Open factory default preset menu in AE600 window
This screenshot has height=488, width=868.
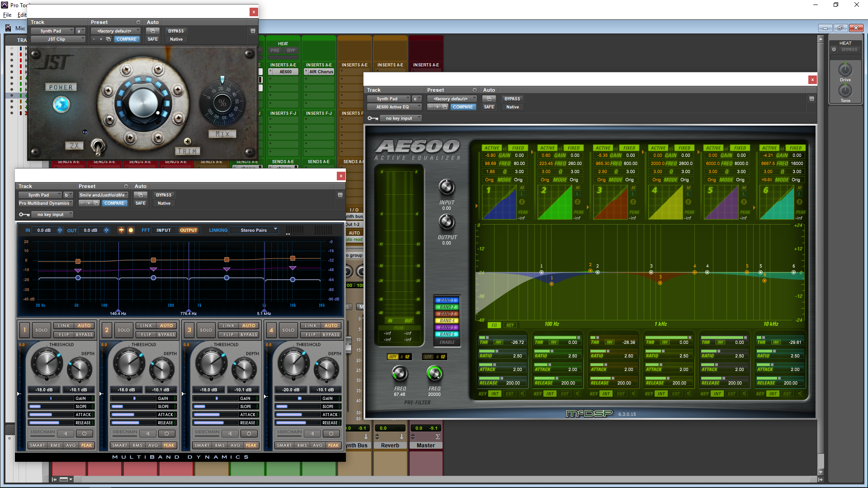tap(452, 99)
